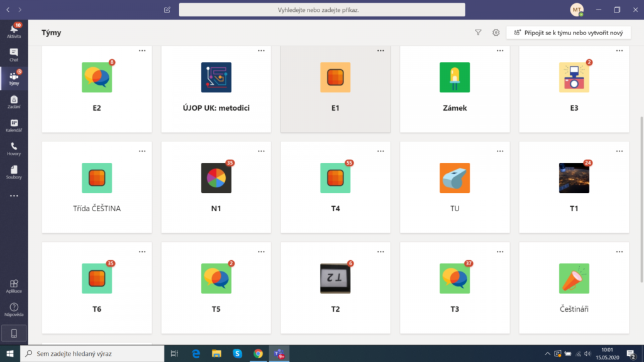
Task: Open the Zámek team tile
Action: (455, 89)
